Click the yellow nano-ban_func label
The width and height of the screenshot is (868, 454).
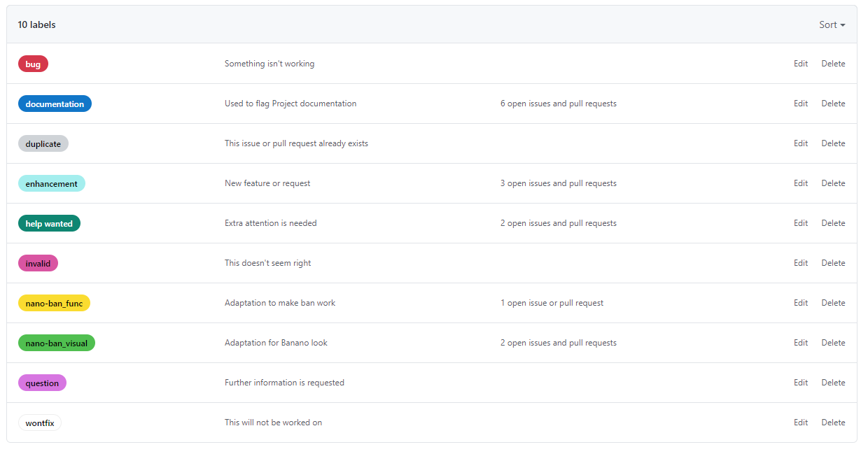54,304
